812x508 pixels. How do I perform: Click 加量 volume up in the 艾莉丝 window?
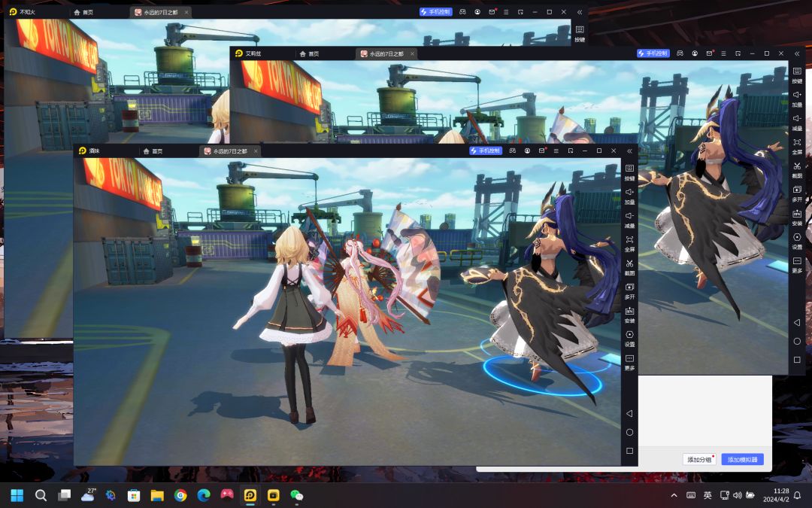[x=797, y=99]
